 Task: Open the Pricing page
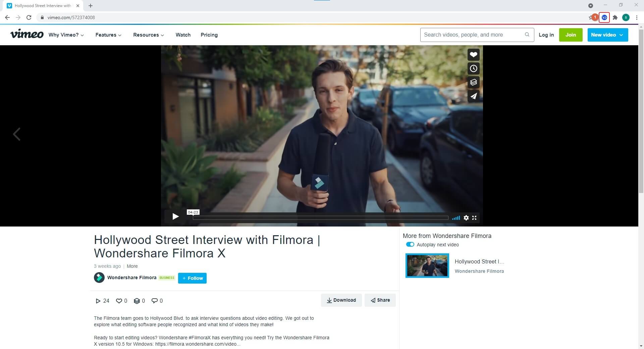(x=209, y=35)
